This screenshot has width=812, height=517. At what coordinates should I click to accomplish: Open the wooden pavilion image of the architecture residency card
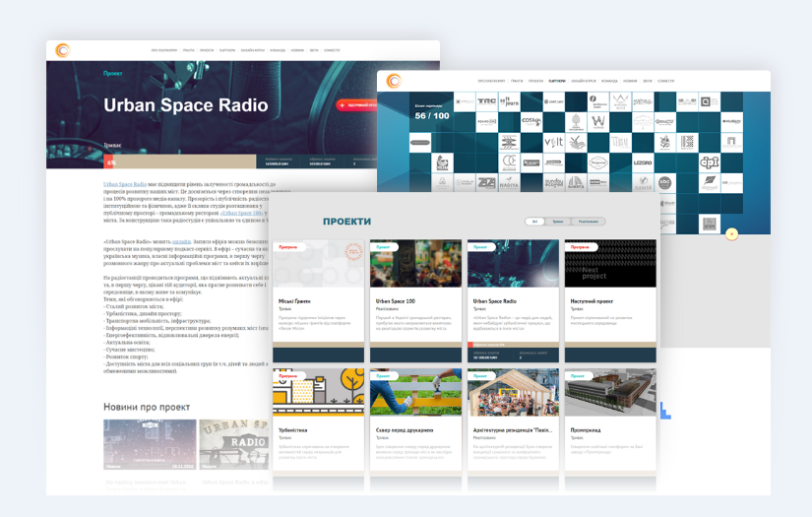(x=513, y=392)
